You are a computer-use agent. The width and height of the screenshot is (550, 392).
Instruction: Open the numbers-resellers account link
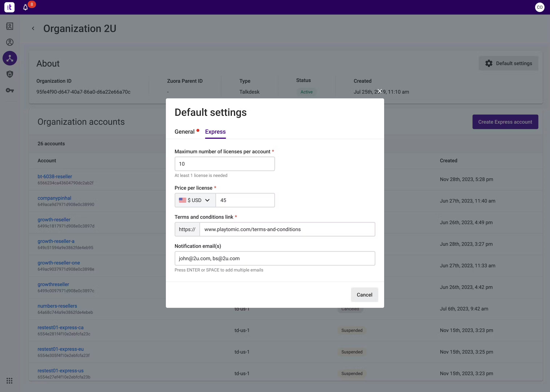(57, 306)
